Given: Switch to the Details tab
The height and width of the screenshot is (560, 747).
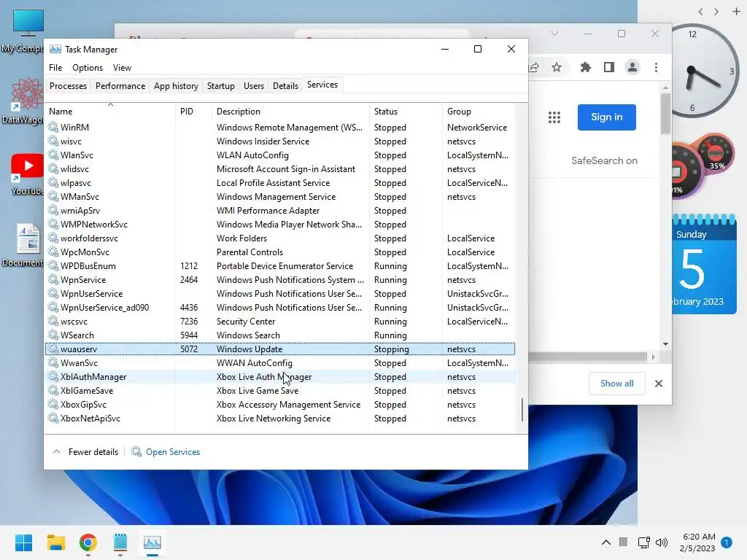Looking at the screenshot, I should pos(285,86).
